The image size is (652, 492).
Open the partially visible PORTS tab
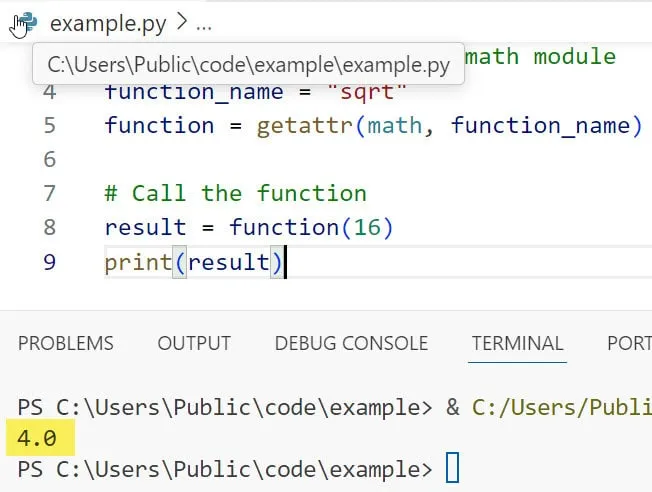(x=628, y=343)
